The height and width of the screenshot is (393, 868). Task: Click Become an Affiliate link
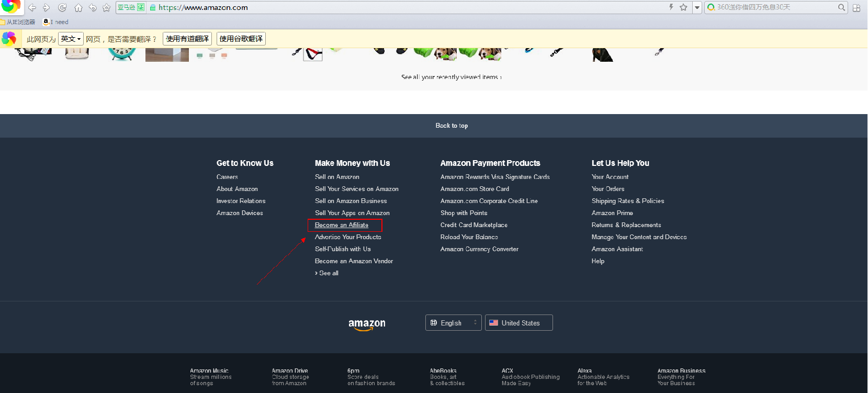[x=342, y=225]
